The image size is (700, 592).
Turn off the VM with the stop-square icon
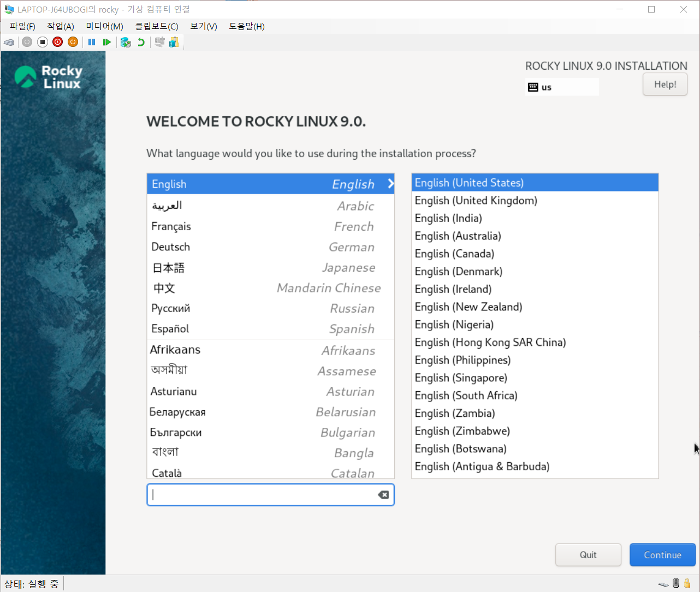(x=42, y=42)
